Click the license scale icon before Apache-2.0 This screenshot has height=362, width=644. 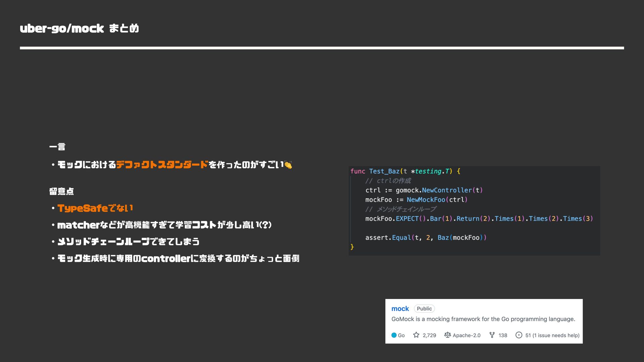click(x=447, y=335)
